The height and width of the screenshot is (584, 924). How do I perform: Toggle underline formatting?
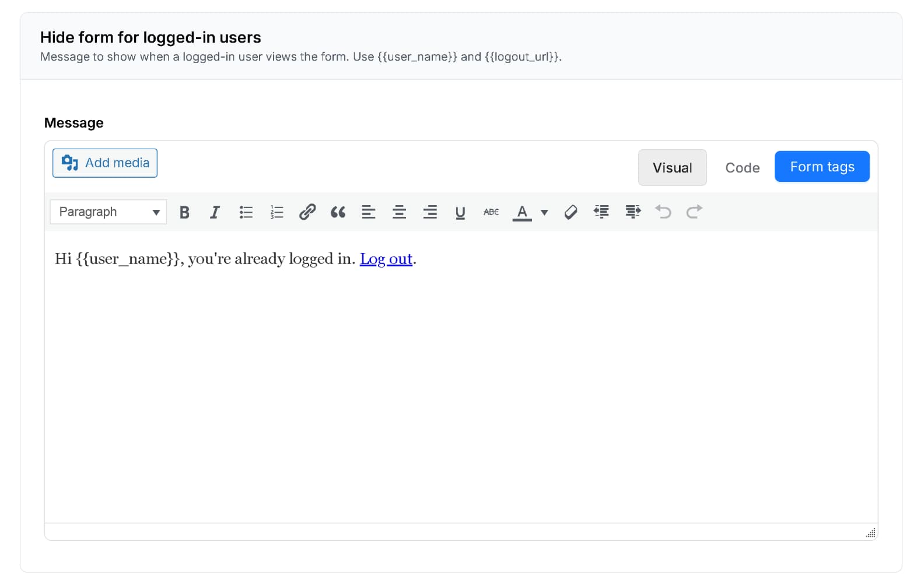point(460,212)
